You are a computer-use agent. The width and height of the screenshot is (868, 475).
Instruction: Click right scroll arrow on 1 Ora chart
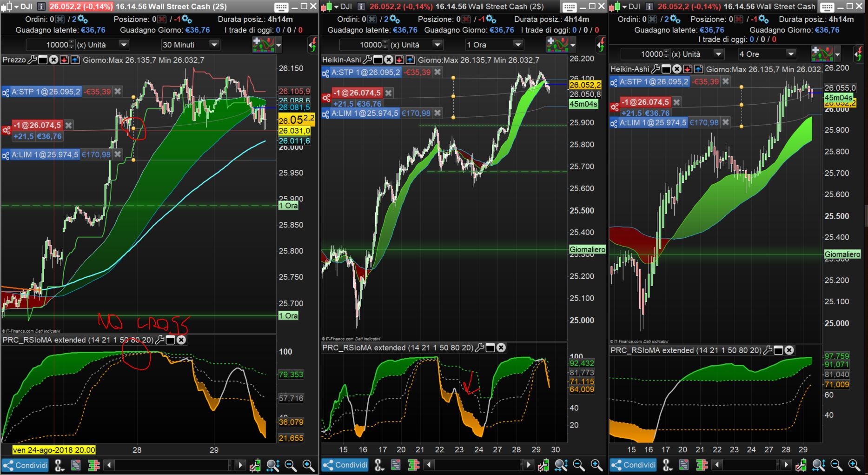click(528, 465)
